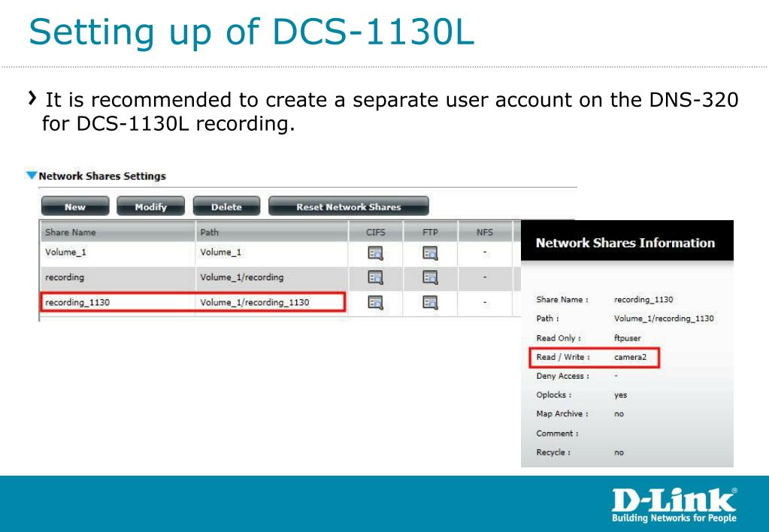The width and height of the screenshot is (769, 532).
Task: Click the FTP column header
Action: [430, 232]
